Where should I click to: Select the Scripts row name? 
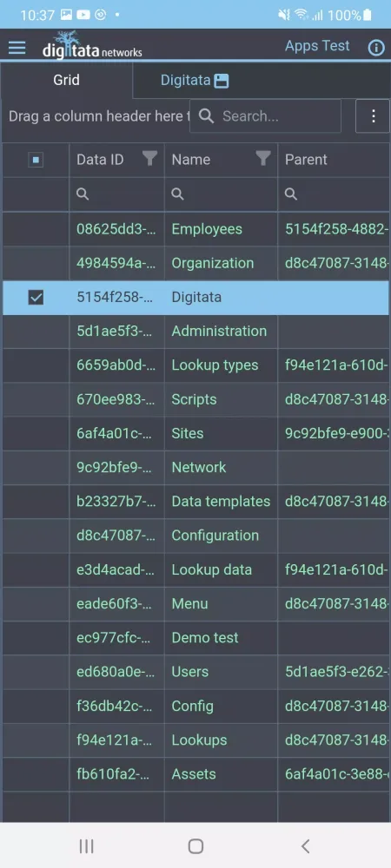(x=195, y=399)
